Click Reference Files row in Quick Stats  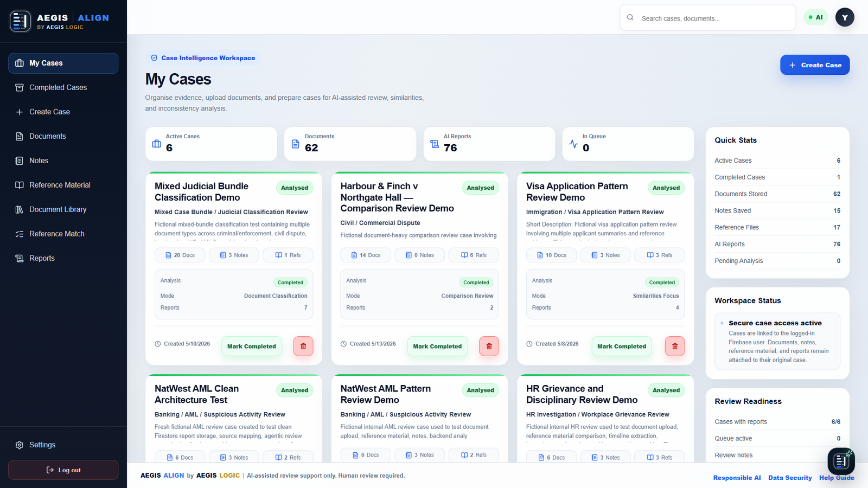(777, 227)
